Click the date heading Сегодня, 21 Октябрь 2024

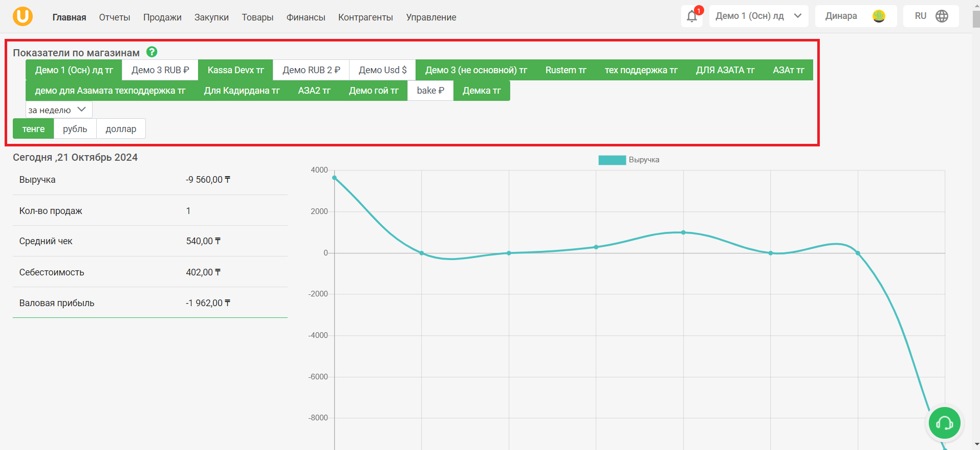75,157
